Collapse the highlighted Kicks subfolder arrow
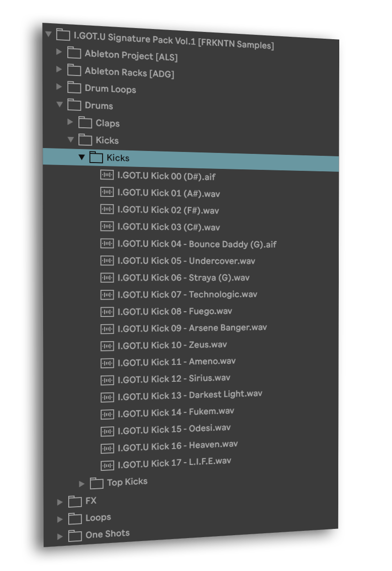 click(82, 157)
